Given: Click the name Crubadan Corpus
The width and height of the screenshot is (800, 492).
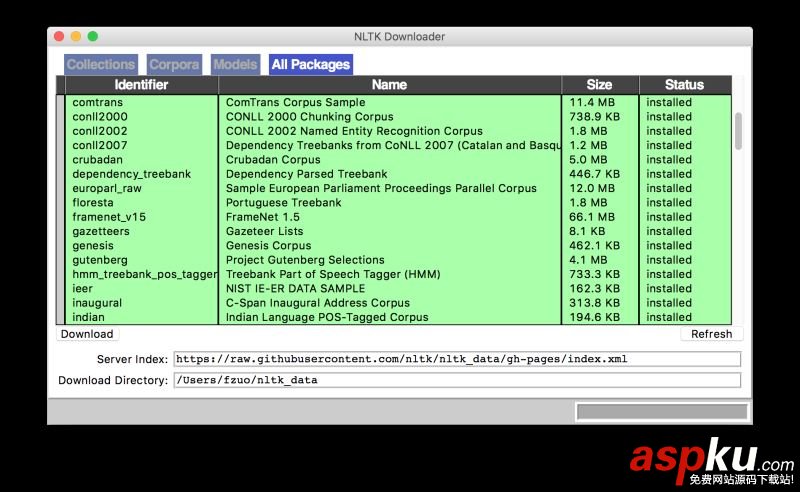Looking at the screenshot, I should tap(273, 160).
